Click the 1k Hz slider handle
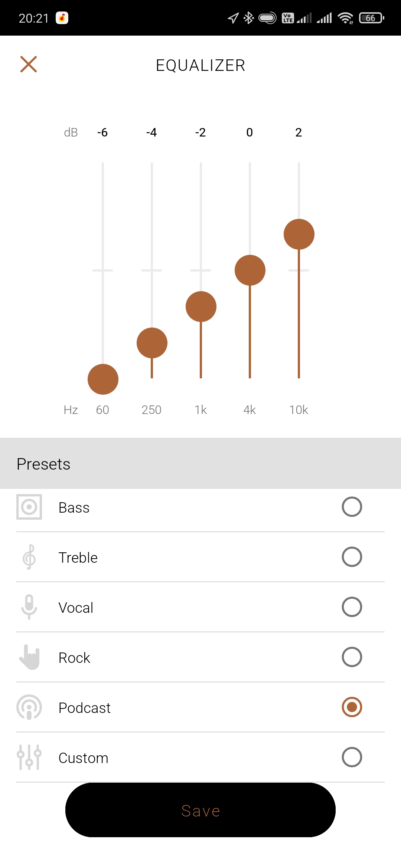Screen dimensions: 401x868 click(x=201, y=307)
